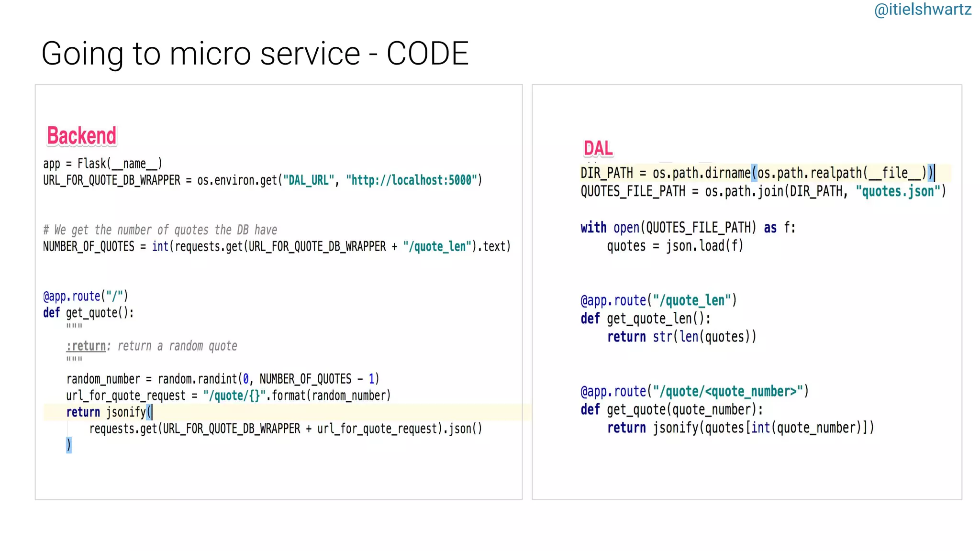Viewport: 980px width, 551px height.
Task: Click the with open(QUOTES_FILE_PATH) line
Action: pos(688,228)
